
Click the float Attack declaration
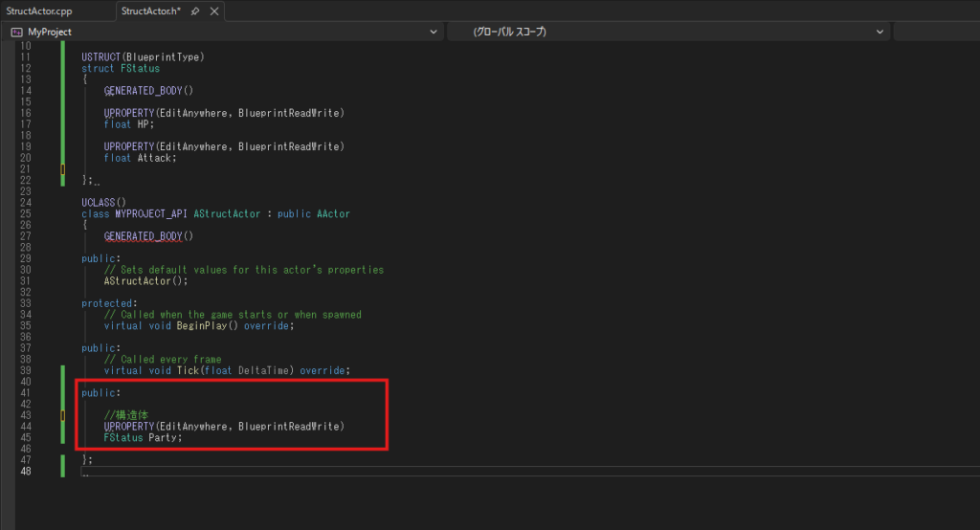tap(141, 158)
